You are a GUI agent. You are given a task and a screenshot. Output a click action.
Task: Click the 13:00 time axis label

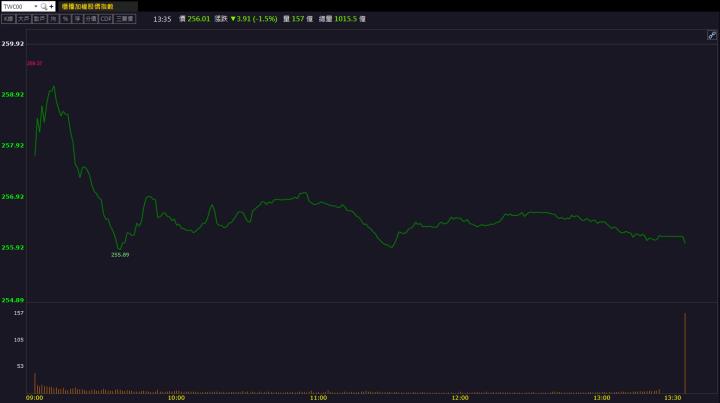[x=602, y=398]
